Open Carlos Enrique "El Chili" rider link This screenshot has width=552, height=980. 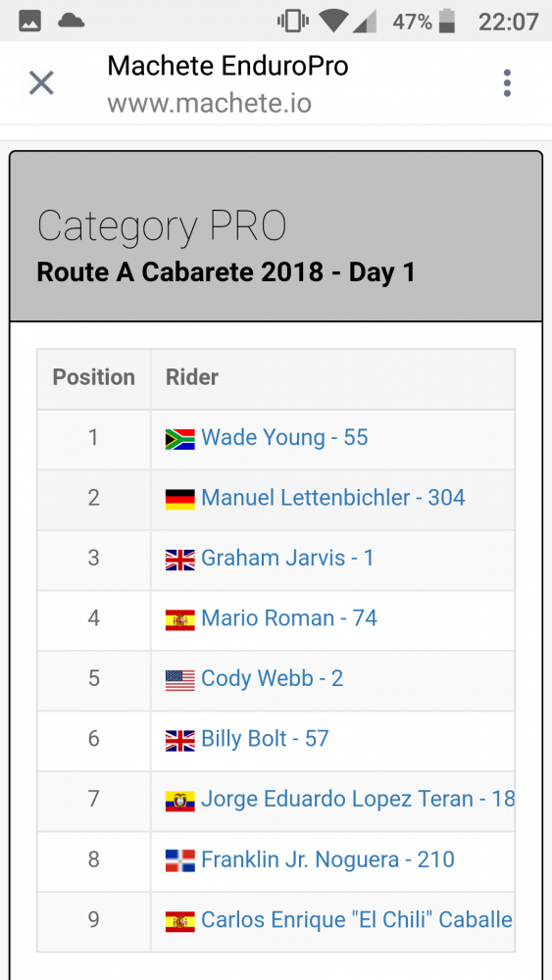358,920
